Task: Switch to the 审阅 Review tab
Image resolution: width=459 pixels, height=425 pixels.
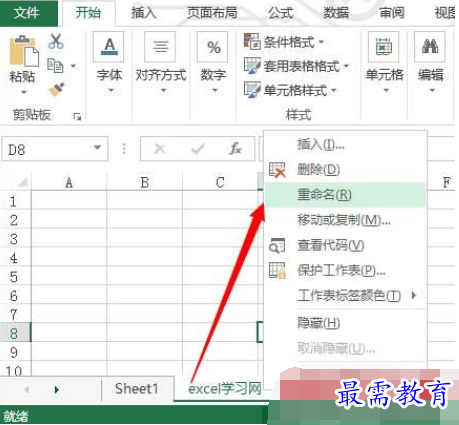Action: (392, 13)
